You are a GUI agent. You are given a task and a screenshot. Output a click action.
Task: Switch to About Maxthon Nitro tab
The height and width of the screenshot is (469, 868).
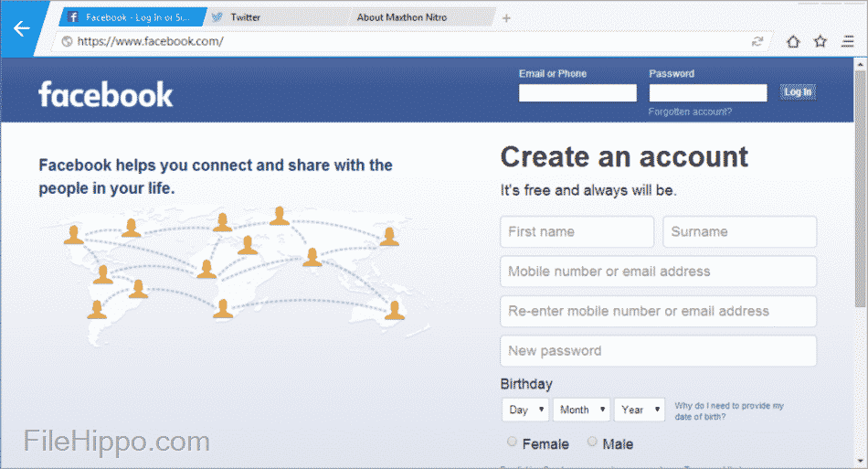411,17
